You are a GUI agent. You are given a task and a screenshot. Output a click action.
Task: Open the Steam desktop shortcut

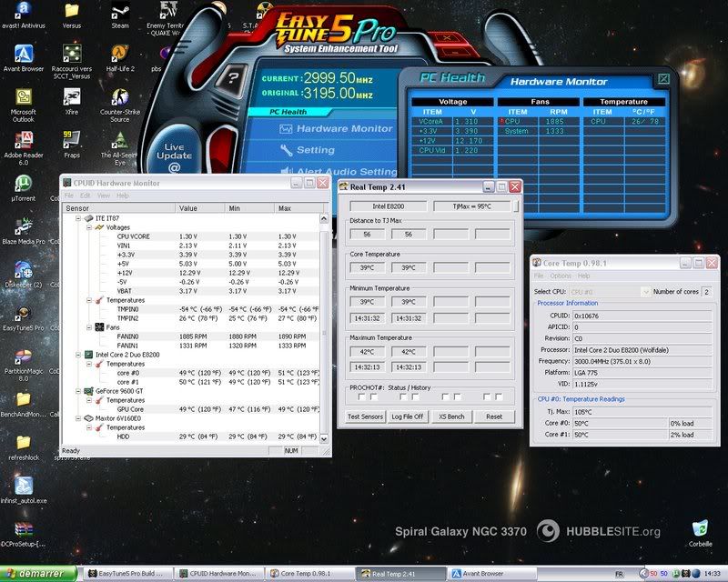point(120,14)
